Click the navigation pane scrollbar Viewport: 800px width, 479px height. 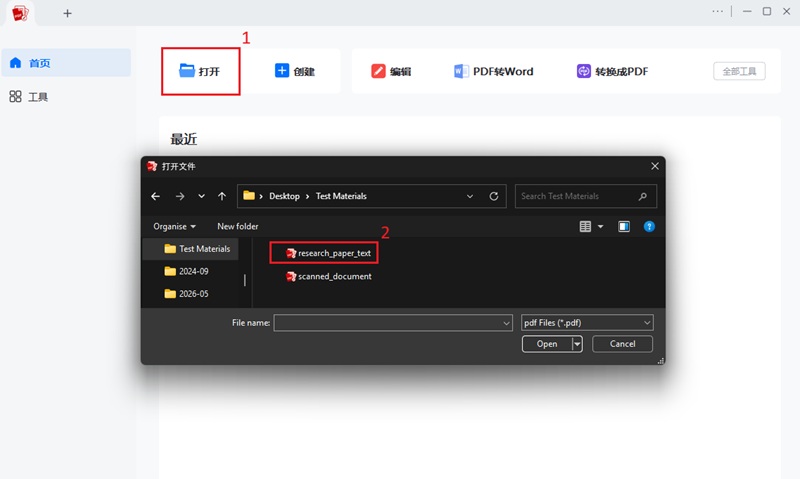pos(245,280)
